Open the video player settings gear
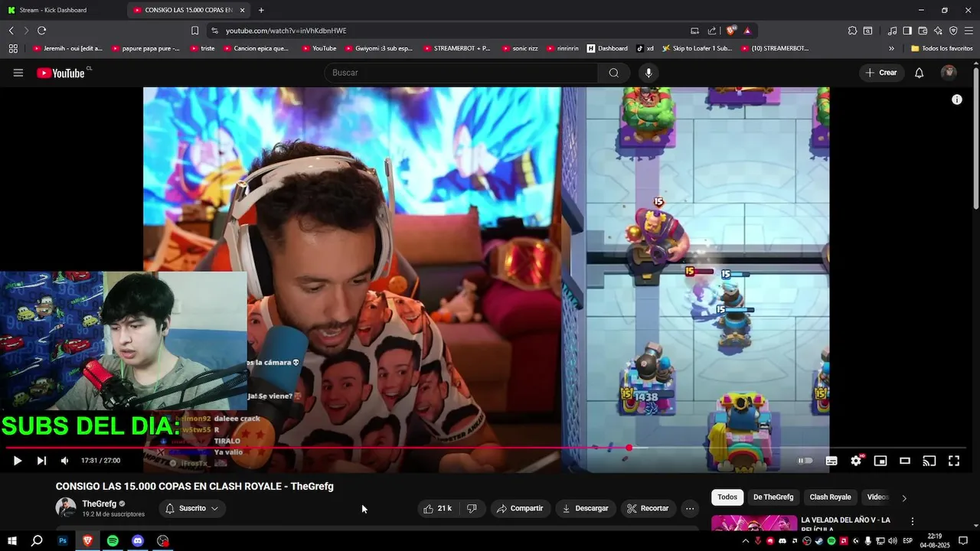The height and width of the screenshot is (551, 980). [x=856, y=461]
